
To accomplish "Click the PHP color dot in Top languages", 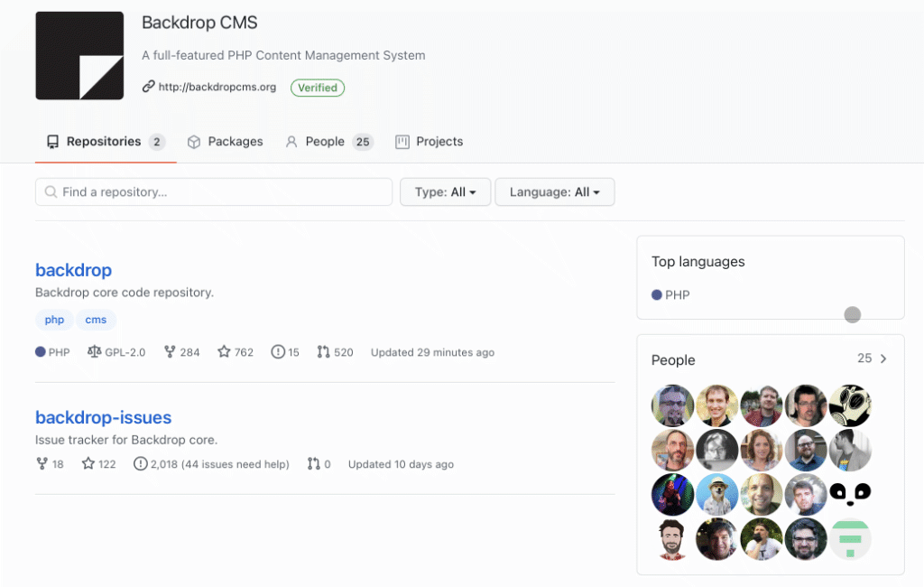I will click(657, 295).
